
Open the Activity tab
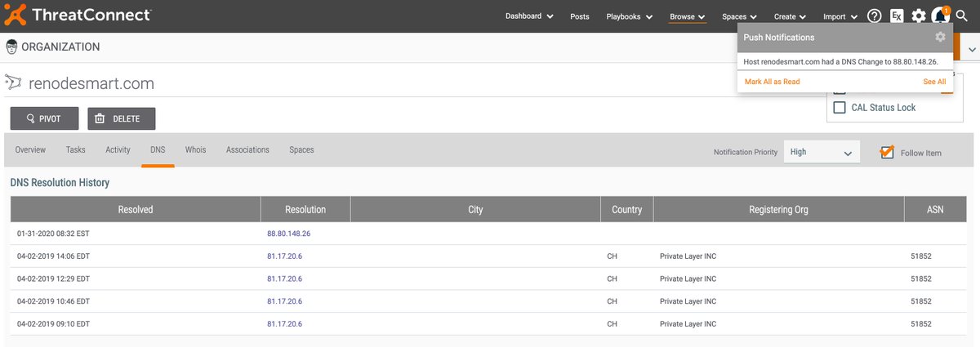pyautogui.click(x=118, y=150)
